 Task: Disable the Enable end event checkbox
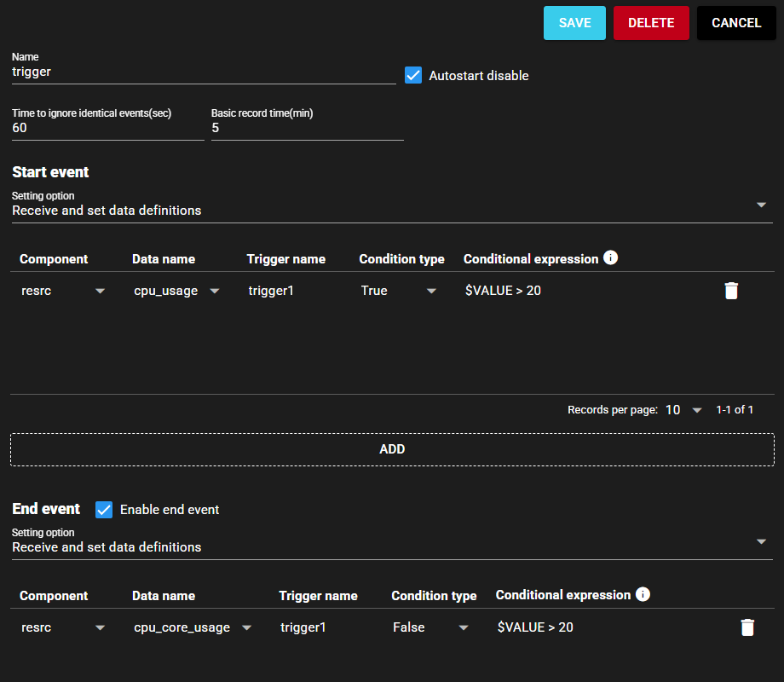click(104, 509)
